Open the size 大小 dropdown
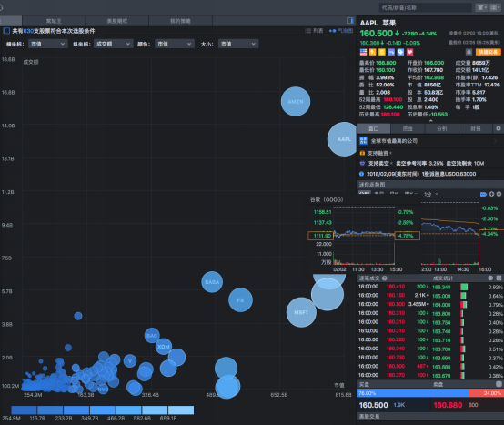This screenshot has width=504, height=425. coord(238,44)
